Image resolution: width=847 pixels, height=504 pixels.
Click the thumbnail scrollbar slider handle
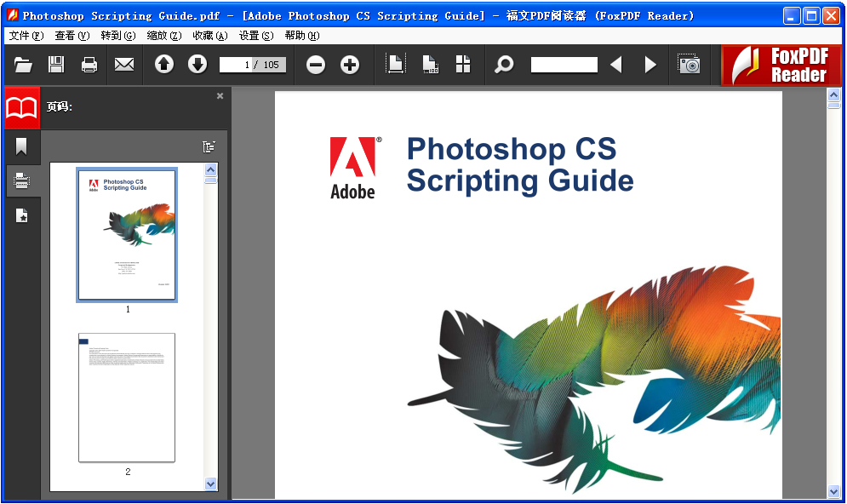(210, 180)
